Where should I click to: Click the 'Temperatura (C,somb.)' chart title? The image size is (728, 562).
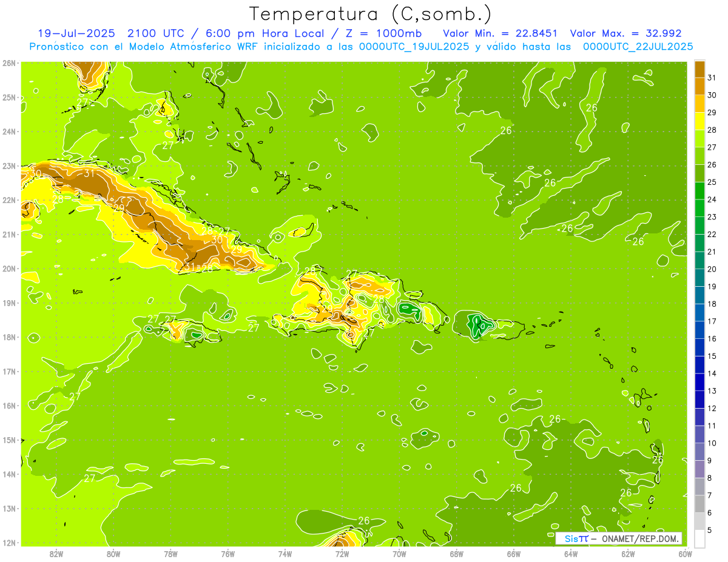[371, 14]
